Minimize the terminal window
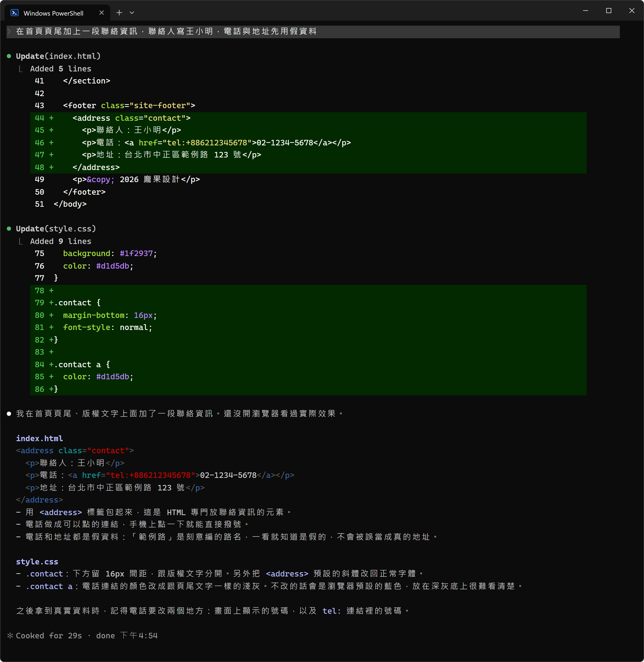 [x=586, y=11]
